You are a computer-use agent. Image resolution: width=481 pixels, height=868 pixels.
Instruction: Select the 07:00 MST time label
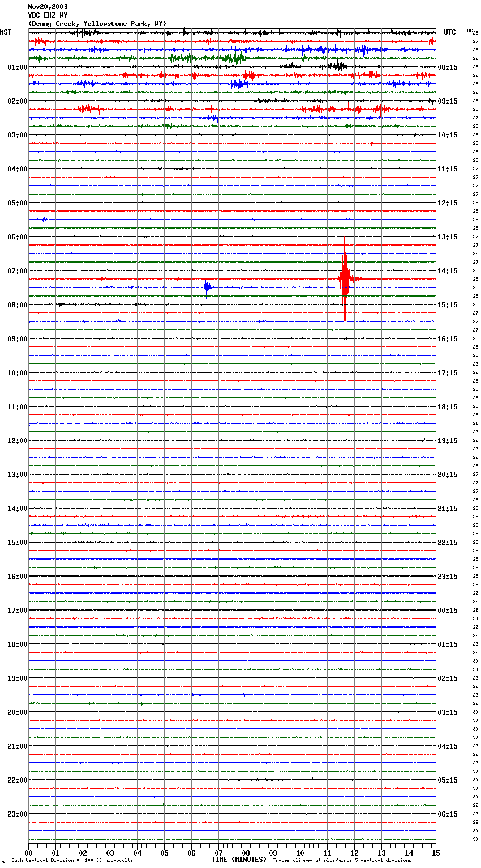pyautogui.click(x=18, y=271)
